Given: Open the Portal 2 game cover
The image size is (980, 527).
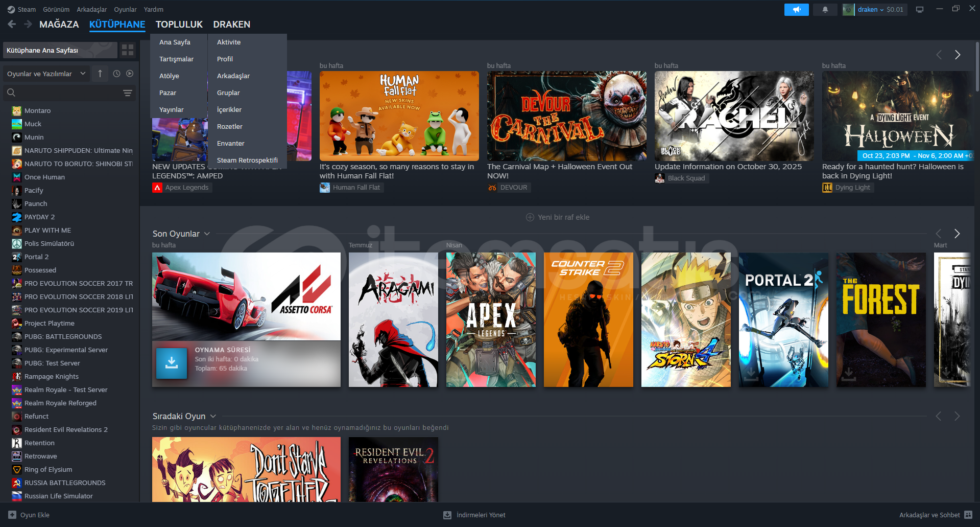Looking at the screenshot, I should [x=783, y=319].
